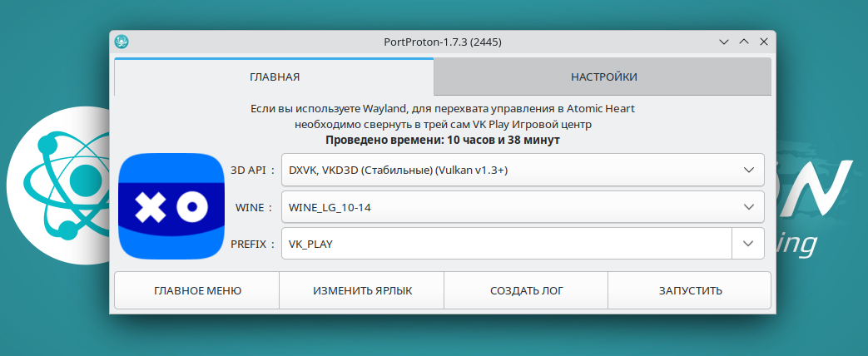Launch the game with the ЗАПУСТИТЬ button
The height and width of the screenshot is (356, 868).
pos(690,290)
